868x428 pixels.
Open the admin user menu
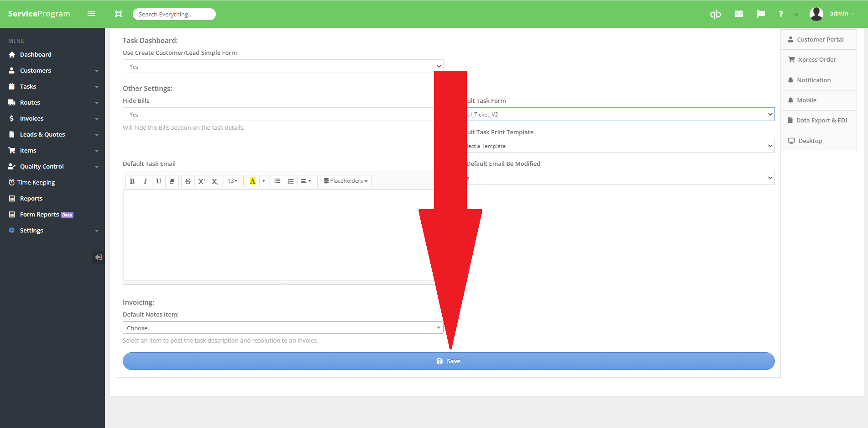pos(832,14)
